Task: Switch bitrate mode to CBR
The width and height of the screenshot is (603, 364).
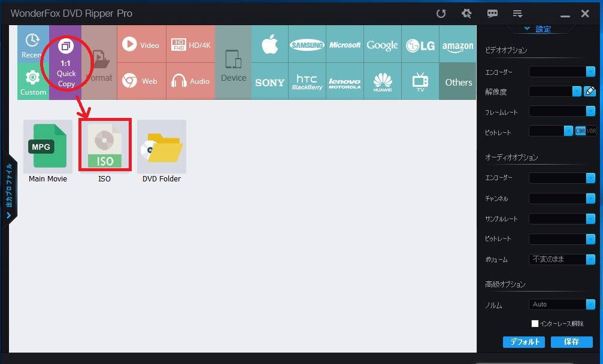Action: [x=580, y=131]
